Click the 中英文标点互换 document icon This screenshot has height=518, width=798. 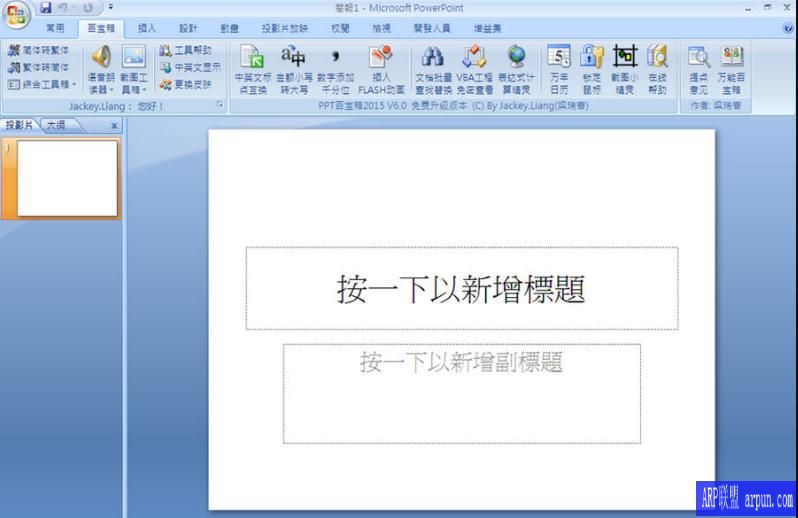click(253, 70)
